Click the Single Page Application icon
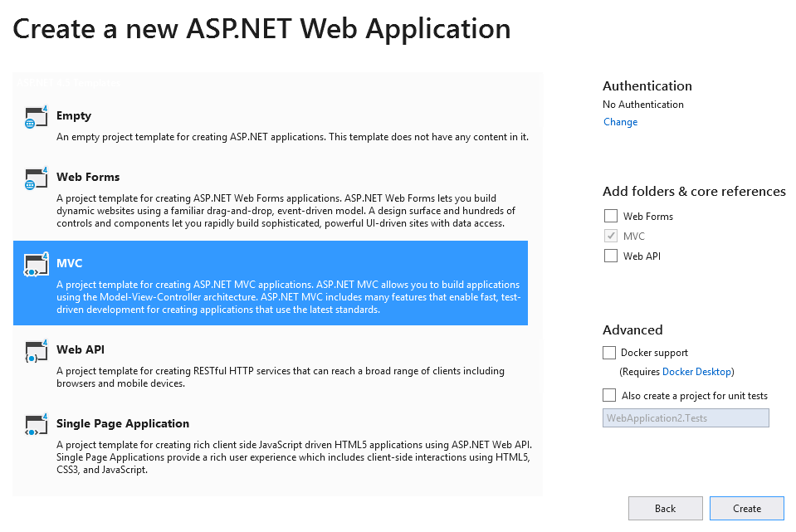The image size is (796, 532). [x=36, y=425]
